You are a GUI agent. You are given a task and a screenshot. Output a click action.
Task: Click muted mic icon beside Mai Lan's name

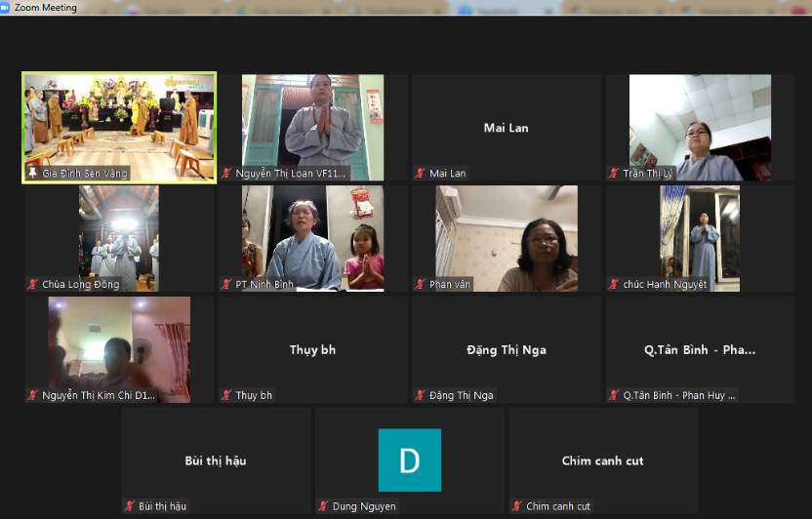[420, 174]
